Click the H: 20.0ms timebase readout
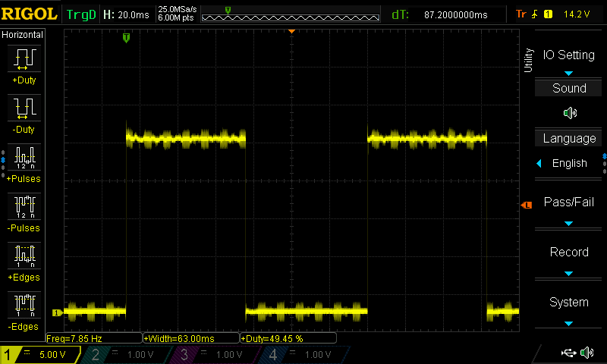The image size is (607, 364). click(126, 14)
